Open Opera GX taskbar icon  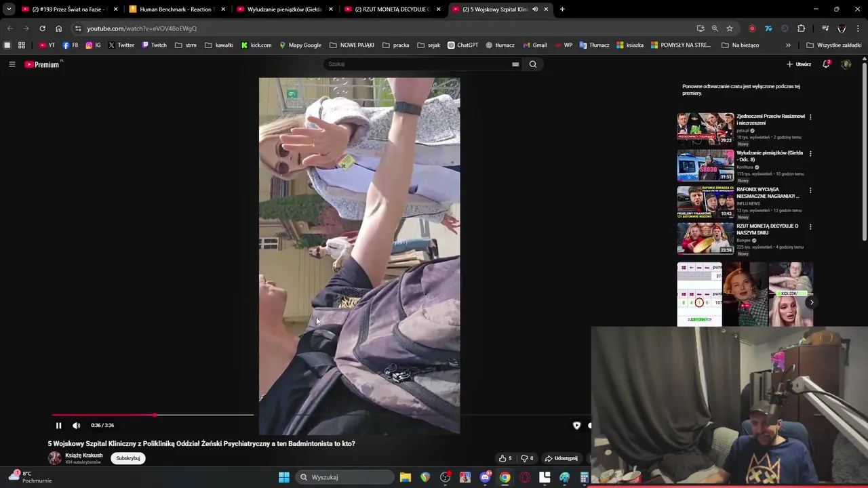pyautogui.click(x=525, y=477)
